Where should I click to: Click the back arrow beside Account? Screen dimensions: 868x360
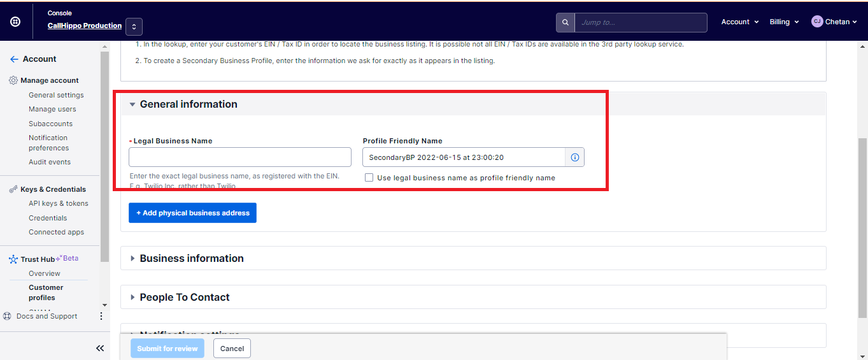[14, 59]
